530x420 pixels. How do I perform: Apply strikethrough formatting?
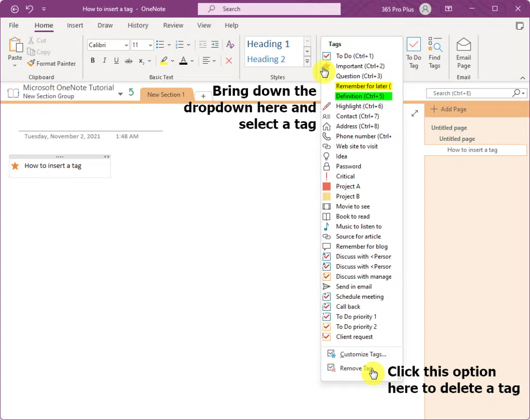[129, 61]
